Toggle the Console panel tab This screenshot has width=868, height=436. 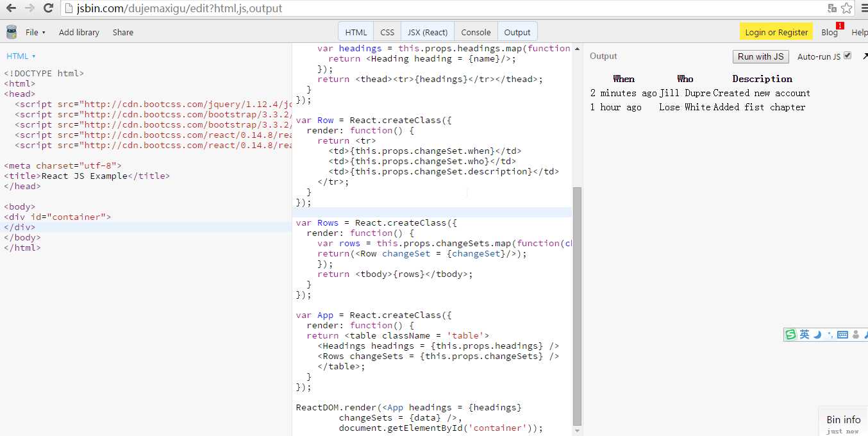coord(476,32)
